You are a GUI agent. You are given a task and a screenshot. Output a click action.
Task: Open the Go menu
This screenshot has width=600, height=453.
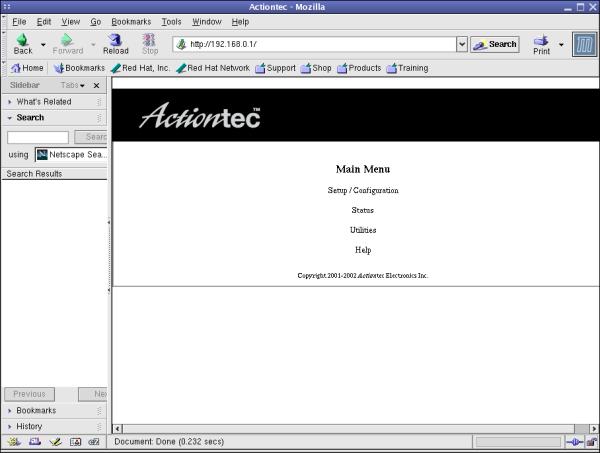pyautogui.click(x=96, y=22)
